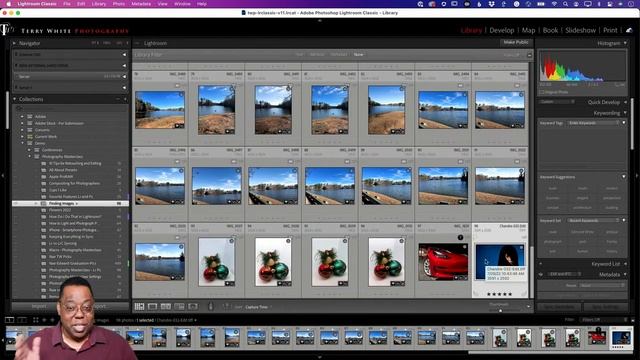Select None in Library Filter bar

coord(358,55)
